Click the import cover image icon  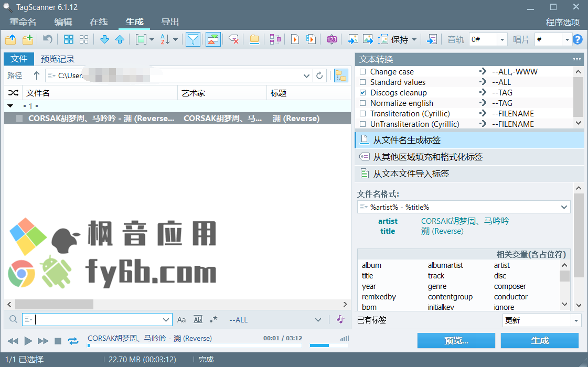pyautogui.click(x=353, y=39)
